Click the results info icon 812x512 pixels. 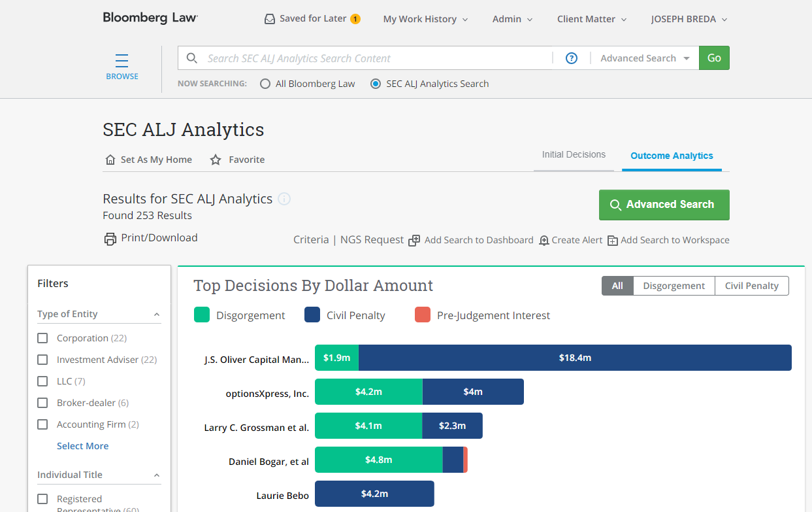pos(284,199)
